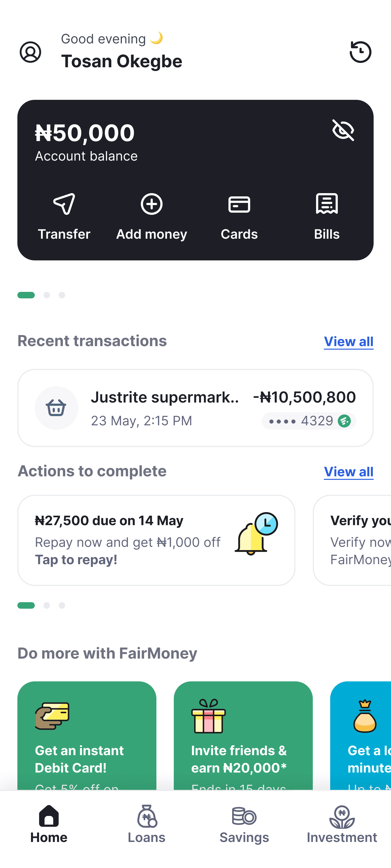Switch to the Investment tab
Image resolution: width=391 pixels, height=868 pixels.
[342, 824]
